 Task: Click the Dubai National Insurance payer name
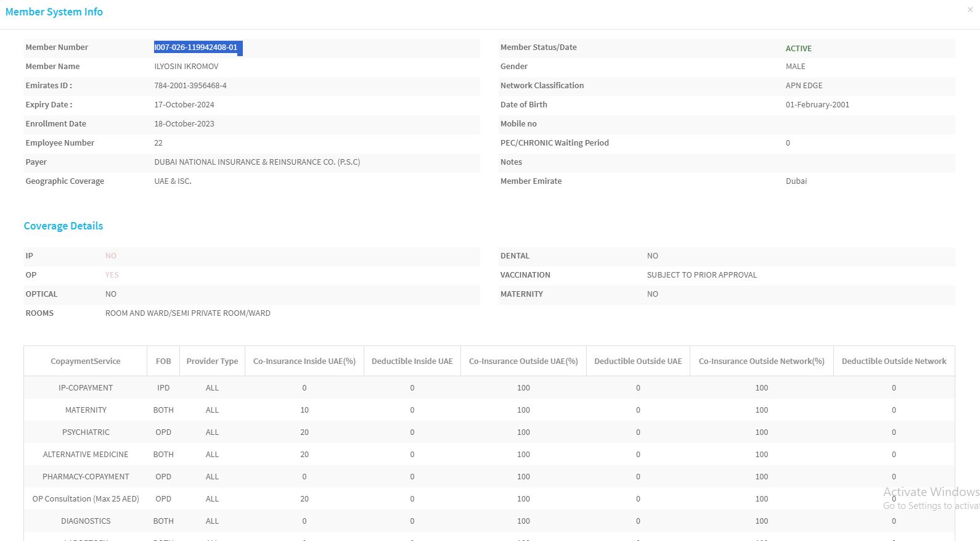[x=257, y=162]
